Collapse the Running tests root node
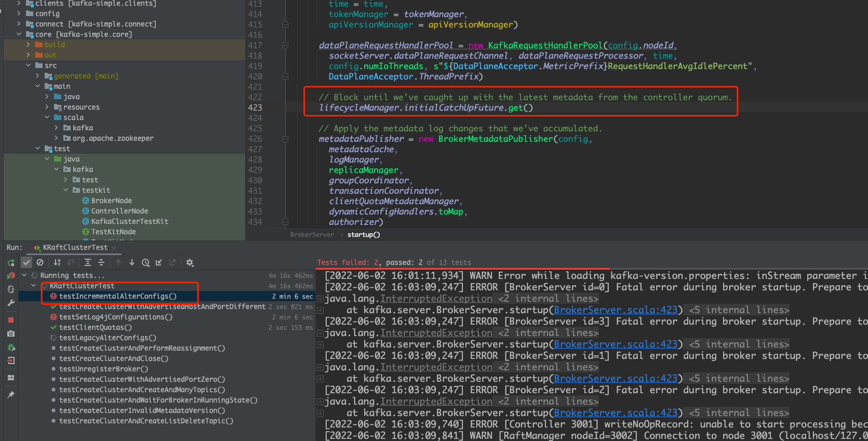868x441 pixels. (x=24, y=275)
